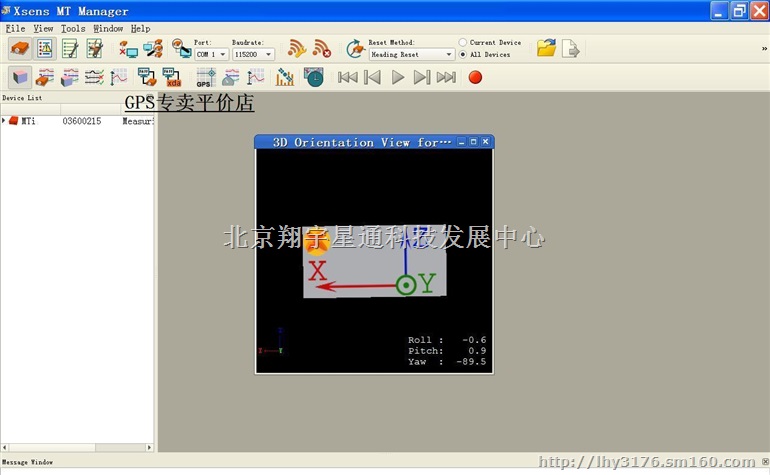Click the device list horizontal scrollbar

pos(77,447)
